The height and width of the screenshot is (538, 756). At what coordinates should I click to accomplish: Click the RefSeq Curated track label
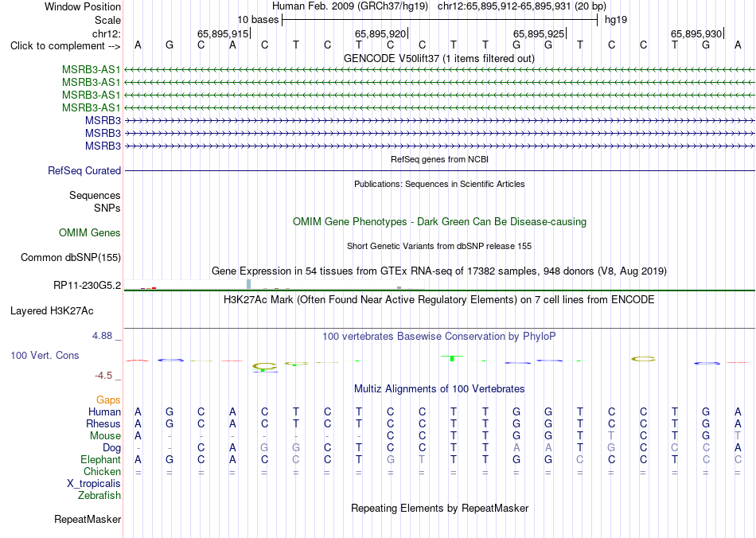tap(84, 170)
